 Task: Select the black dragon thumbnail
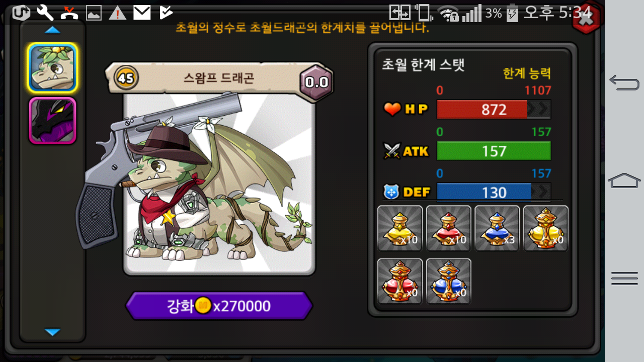coord(52,121)
